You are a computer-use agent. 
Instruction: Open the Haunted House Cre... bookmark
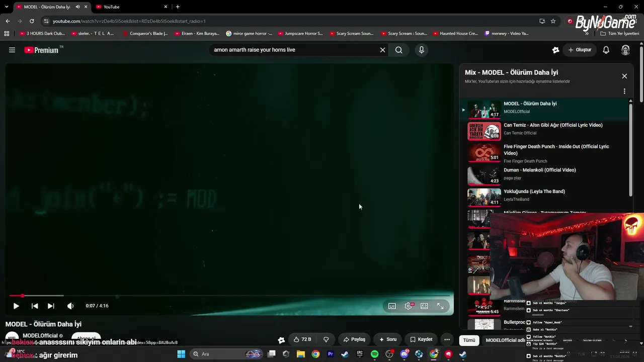click(455, 34)
